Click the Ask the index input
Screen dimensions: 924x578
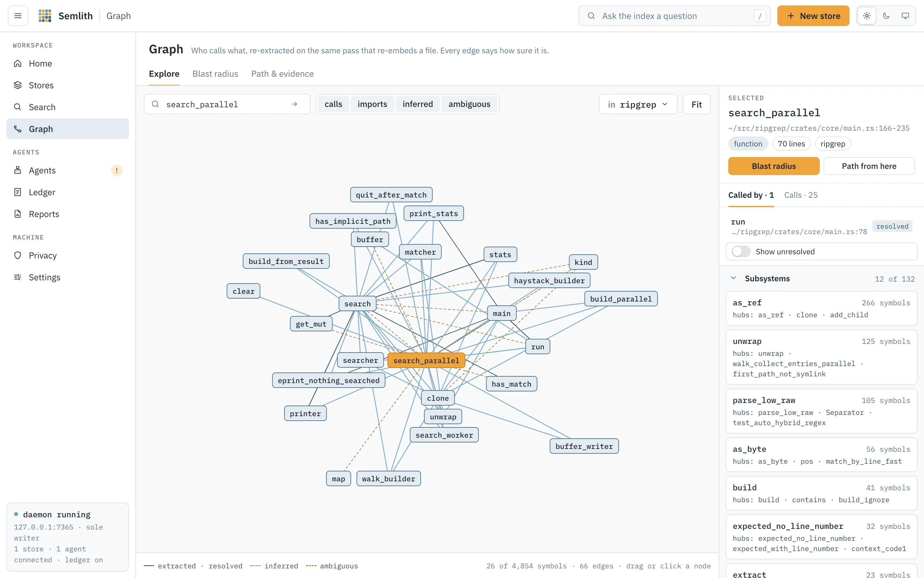674,16
